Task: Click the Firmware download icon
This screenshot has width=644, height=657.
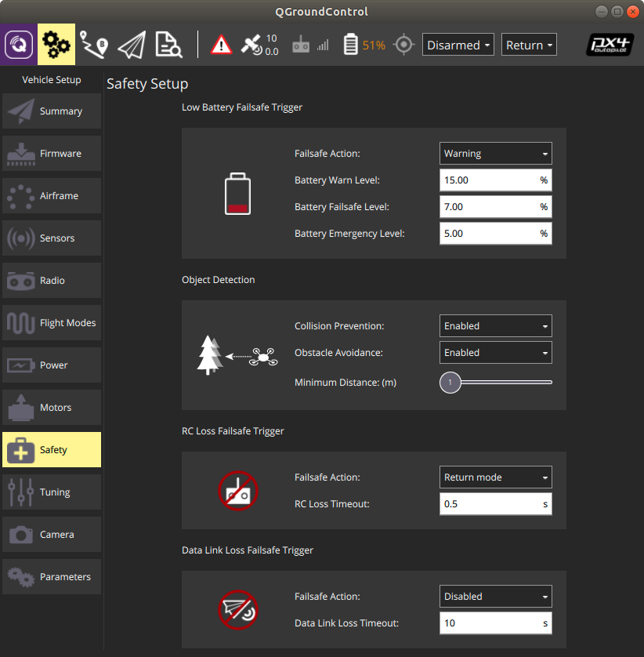Action: 21,154
